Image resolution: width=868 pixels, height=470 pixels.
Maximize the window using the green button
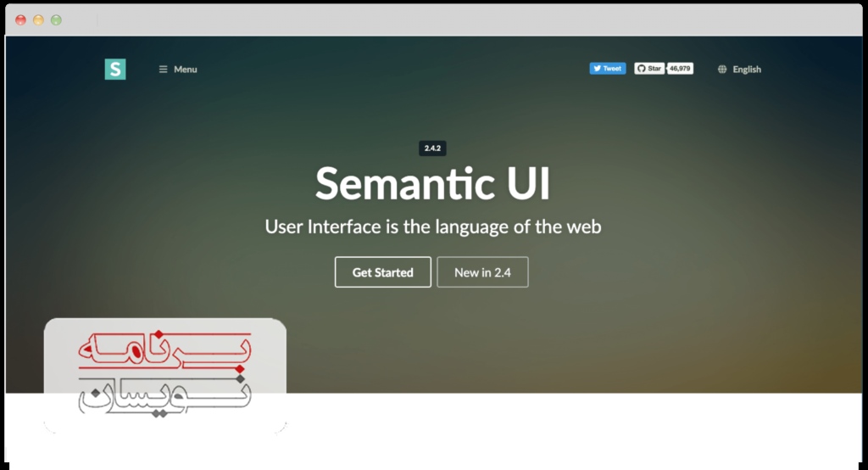[56, 20]
